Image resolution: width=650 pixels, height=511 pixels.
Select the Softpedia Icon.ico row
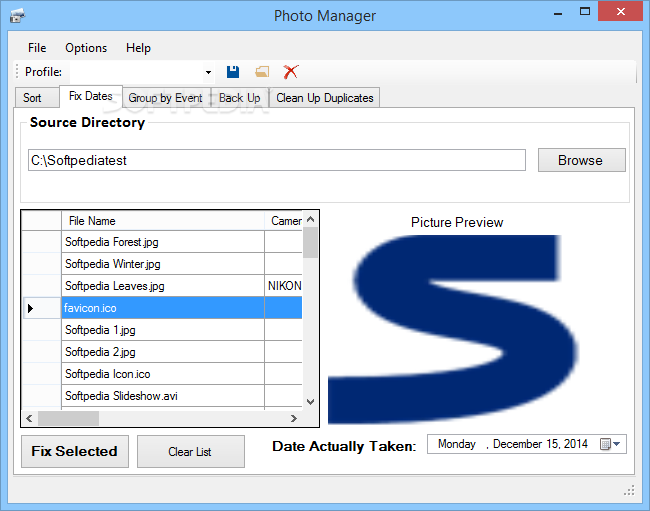[162, 373]
